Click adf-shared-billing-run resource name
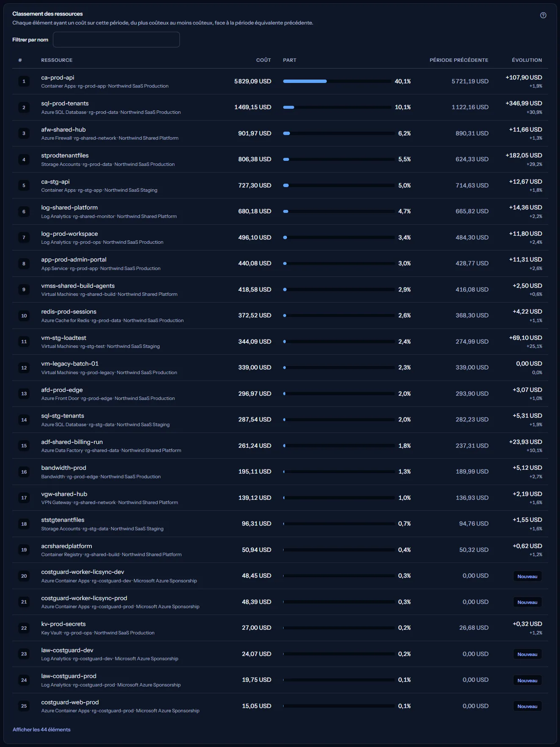The image size is (560, 747). (72, 442)
